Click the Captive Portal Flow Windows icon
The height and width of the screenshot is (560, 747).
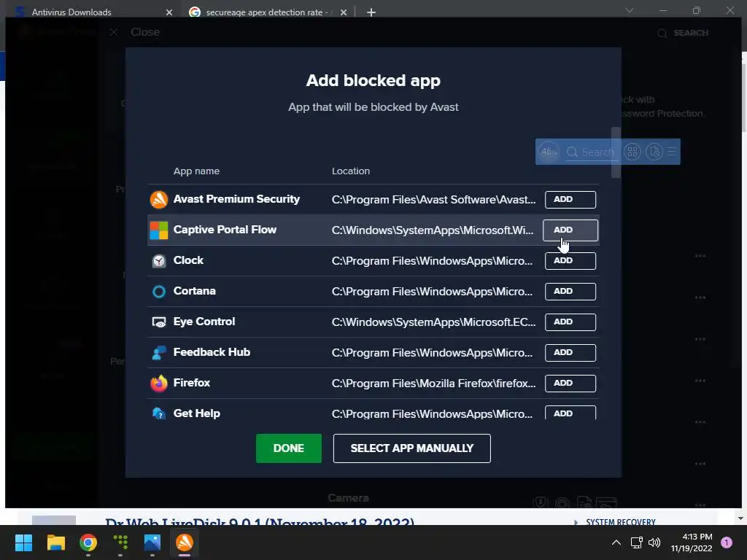[158, 230]
